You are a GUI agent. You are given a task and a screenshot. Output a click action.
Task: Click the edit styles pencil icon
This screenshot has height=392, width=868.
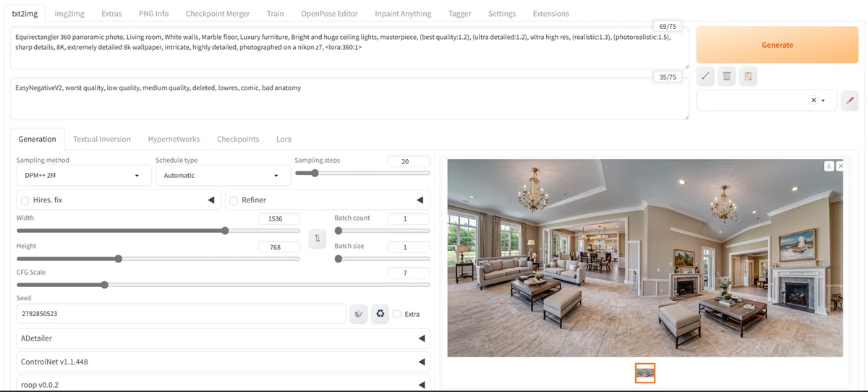click(849, 101)
